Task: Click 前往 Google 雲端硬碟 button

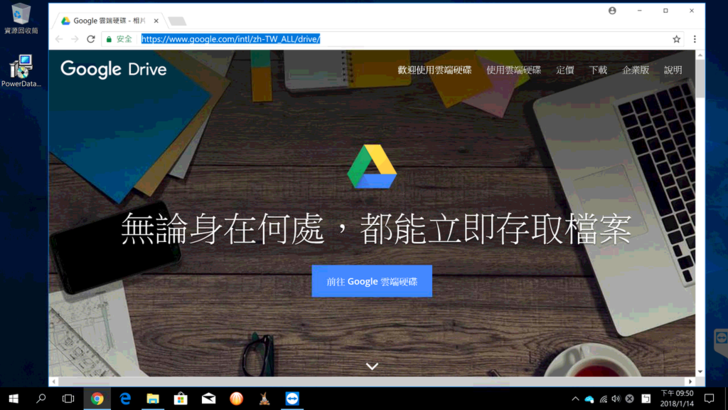Action: pos(372,281)
